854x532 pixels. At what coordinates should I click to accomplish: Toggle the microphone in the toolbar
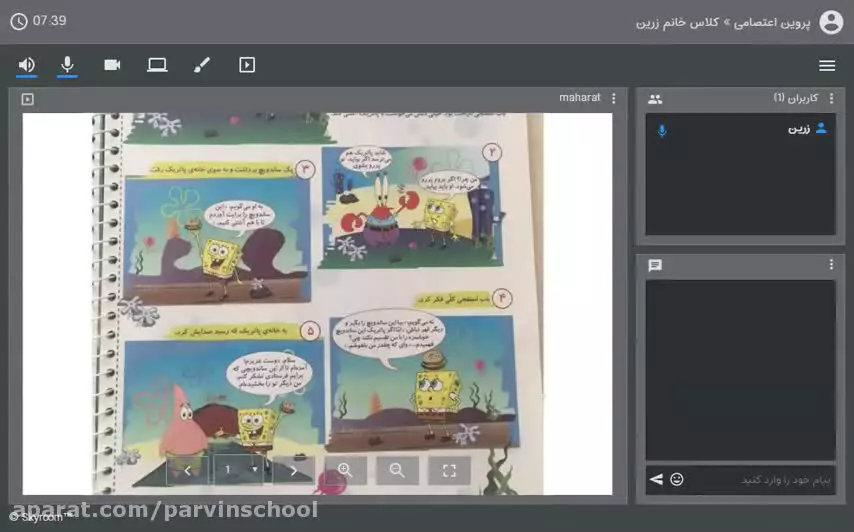tap(67, 65)
